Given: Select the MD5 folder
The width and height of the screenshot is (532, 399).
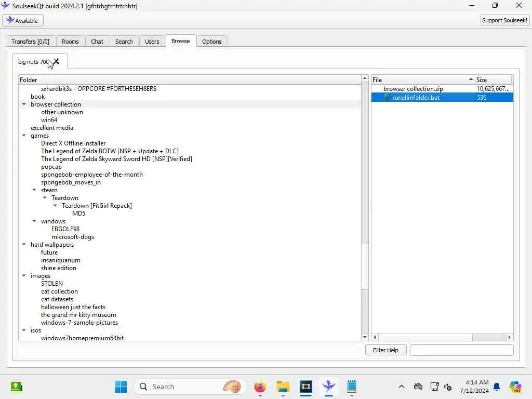Looking at the screenshot, I should pos(79,214).
